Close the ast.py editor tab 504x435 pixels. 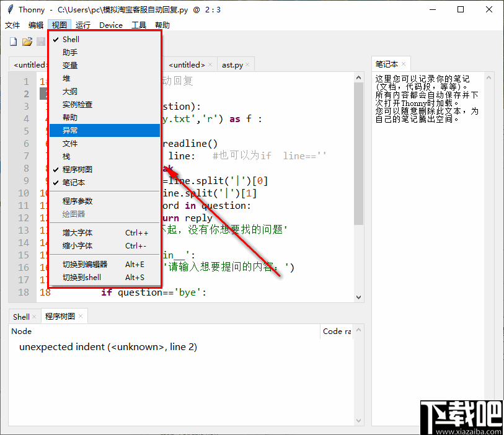coord(247,64)
